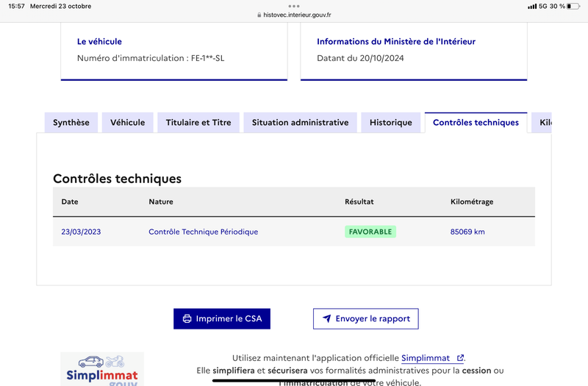Click the Contrôles techniques section heading
588x386 pixels.
(x=117, y=179)
